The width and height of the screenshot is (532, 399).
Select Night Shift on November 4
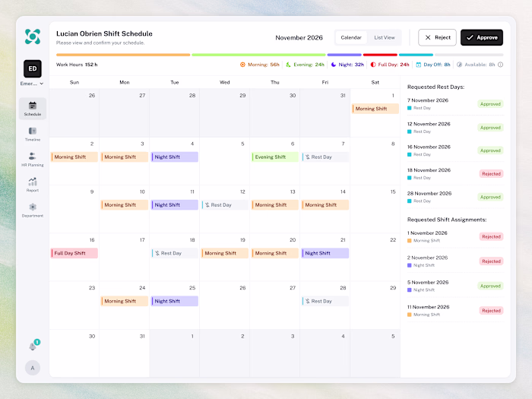click(x=174, y=157)
